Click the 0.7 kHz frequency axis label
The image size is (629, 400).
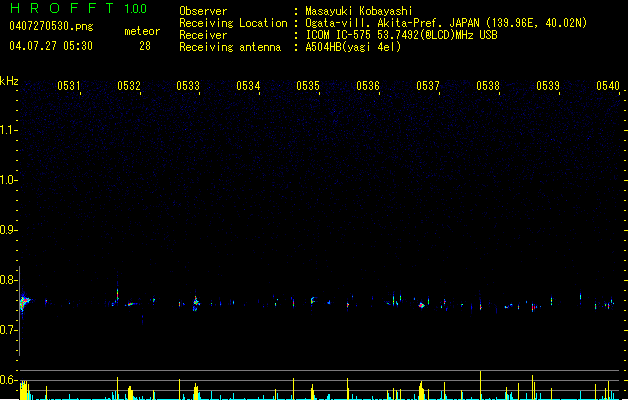pos(8,330)
